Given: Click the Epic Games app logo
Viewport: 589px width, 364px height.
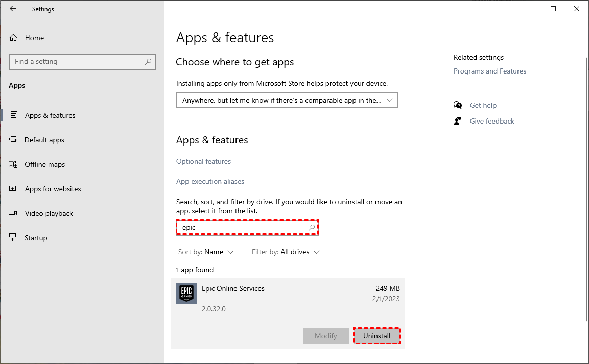Looking at the screenshot, I should (x=186, y=294).
